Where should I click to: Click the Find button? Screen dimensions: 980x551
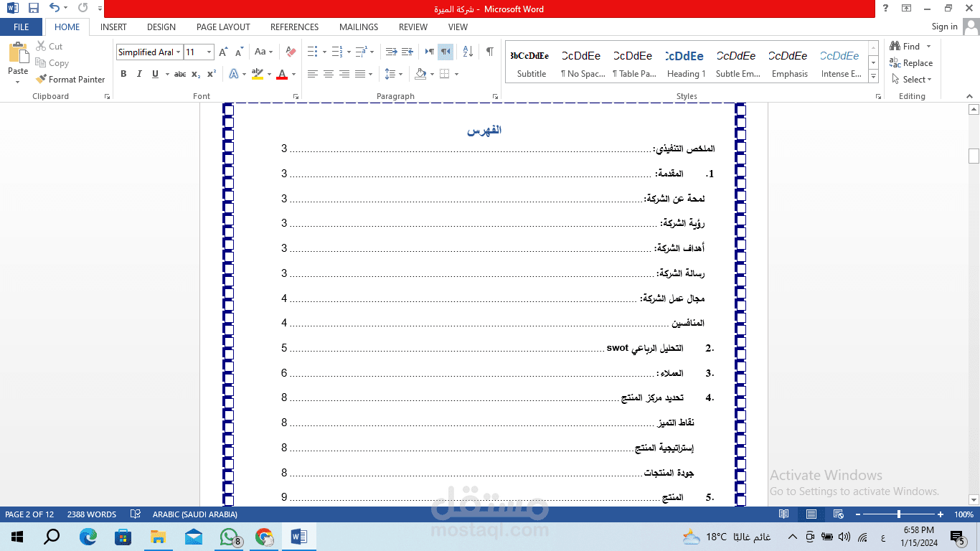[x=905, y=47]
